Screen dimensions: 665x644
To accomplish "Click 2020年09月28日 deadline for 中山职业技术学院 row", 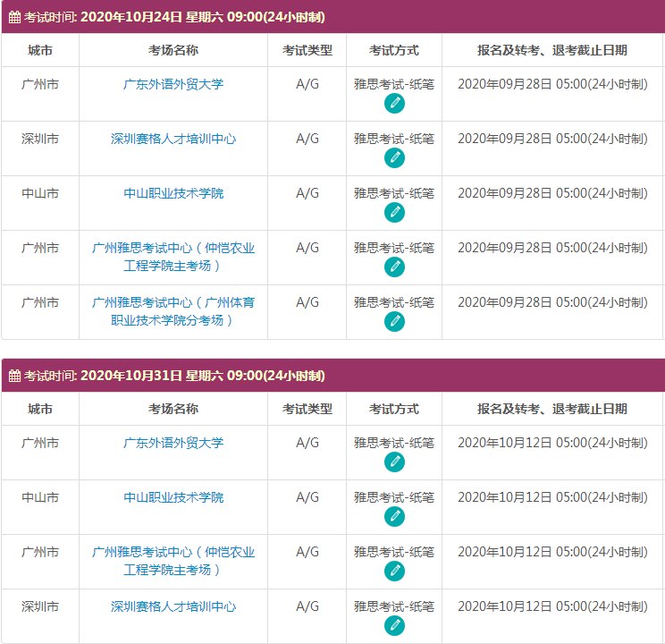I will 552,193.
